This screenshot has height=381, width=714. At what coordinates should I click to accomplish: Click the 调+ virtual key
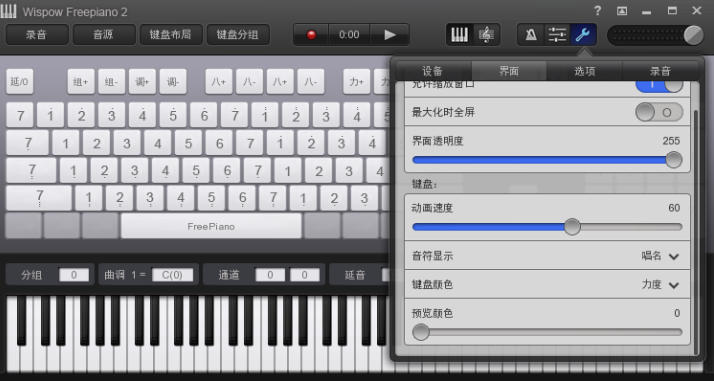[x=142, y=82]
